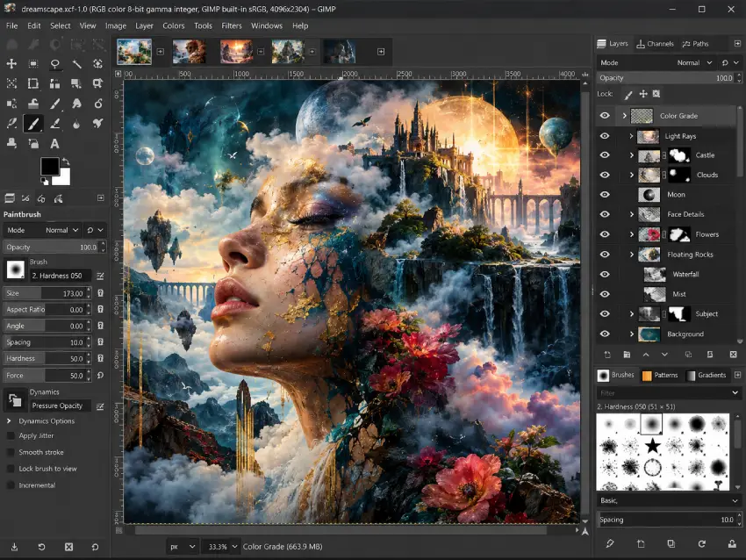This screenshot has height=560, width=746.
Task: Click the lock alpha channel icon
Action: 656,94
